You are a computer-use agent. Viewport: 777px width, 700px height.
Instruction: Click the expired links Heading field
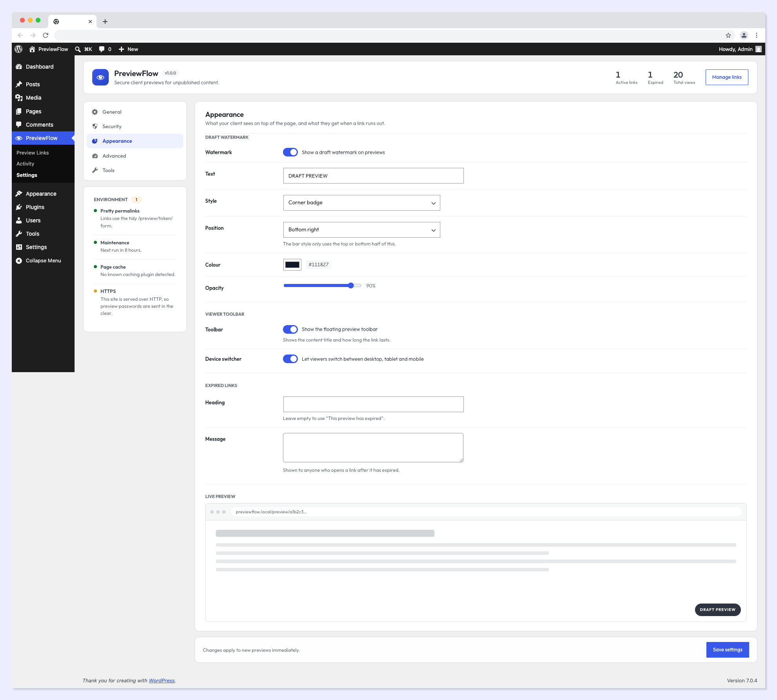click(373, 404)
